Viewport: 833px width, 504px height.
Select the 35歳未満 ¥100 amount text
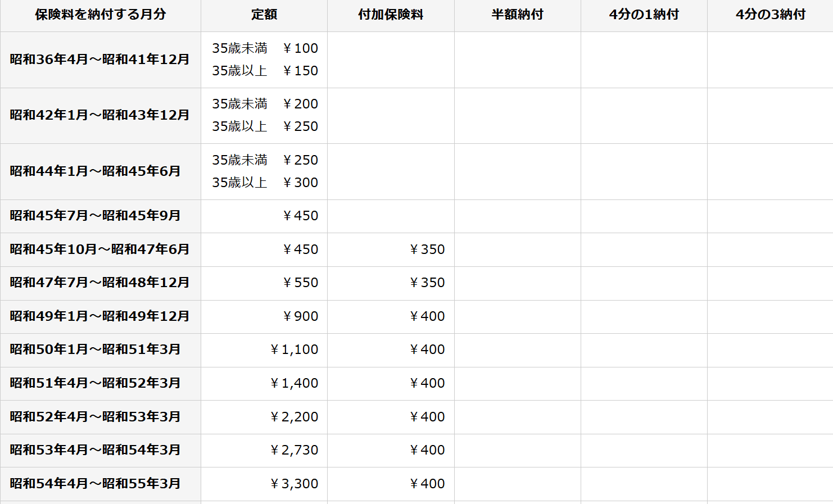coord(265,48)
